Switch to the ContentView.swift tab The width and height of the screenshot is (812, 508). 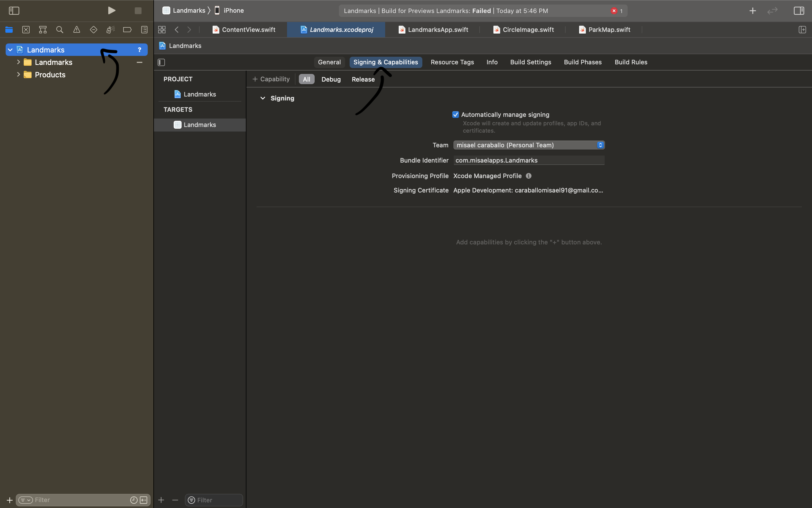(x=244, y=30)
